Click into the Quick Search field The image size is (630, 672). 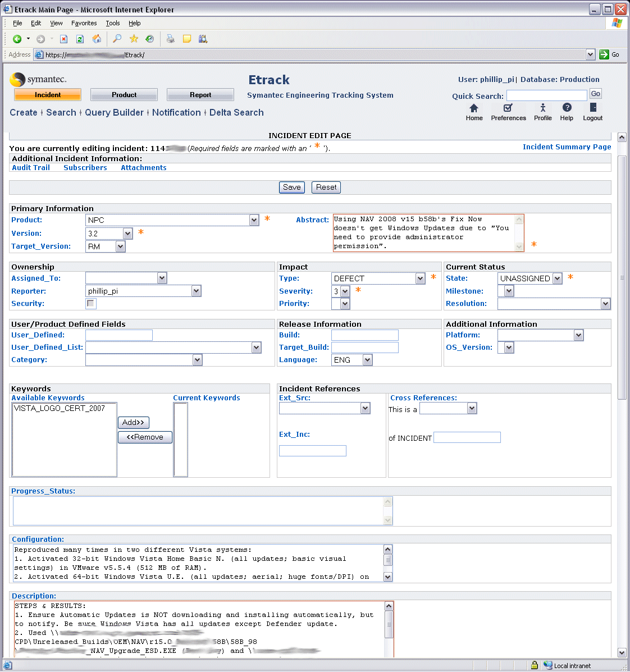pos(546,95)
